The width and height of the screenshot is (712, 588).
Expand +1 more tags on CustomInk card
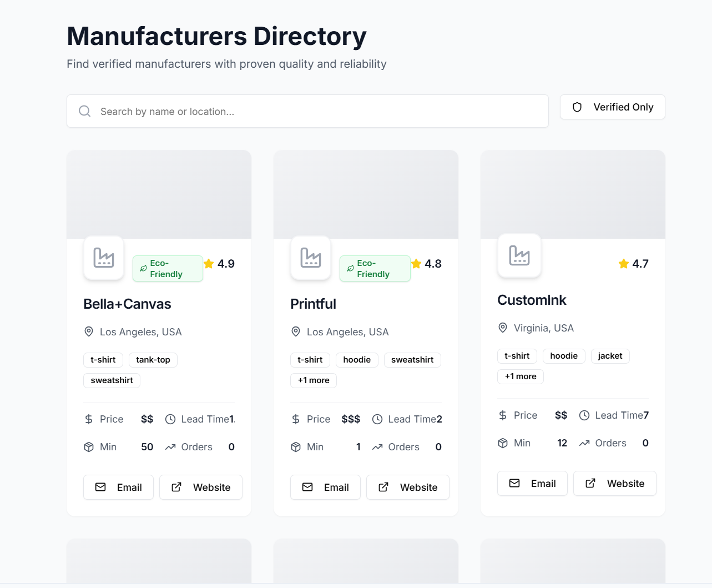click(520, 376)
